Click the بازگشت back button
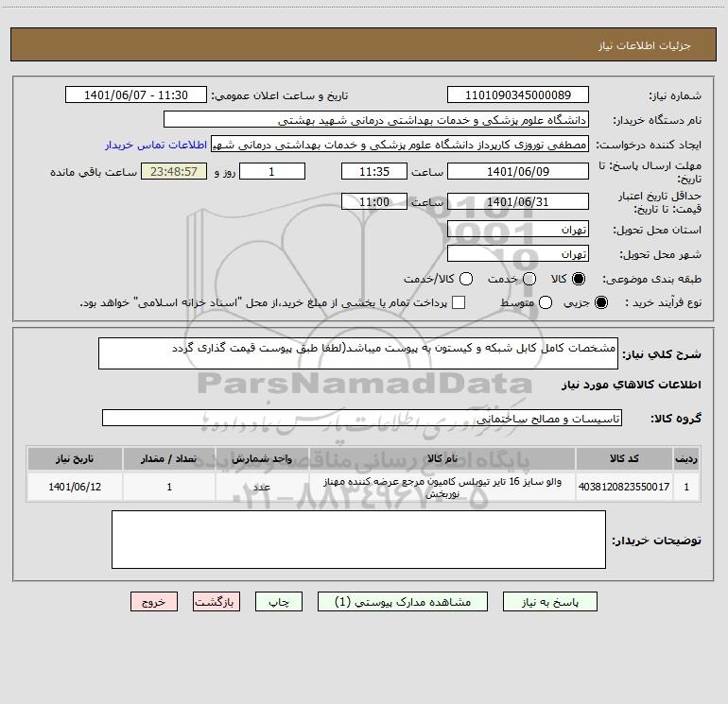728x704 pixels. (x=217, y=601)
